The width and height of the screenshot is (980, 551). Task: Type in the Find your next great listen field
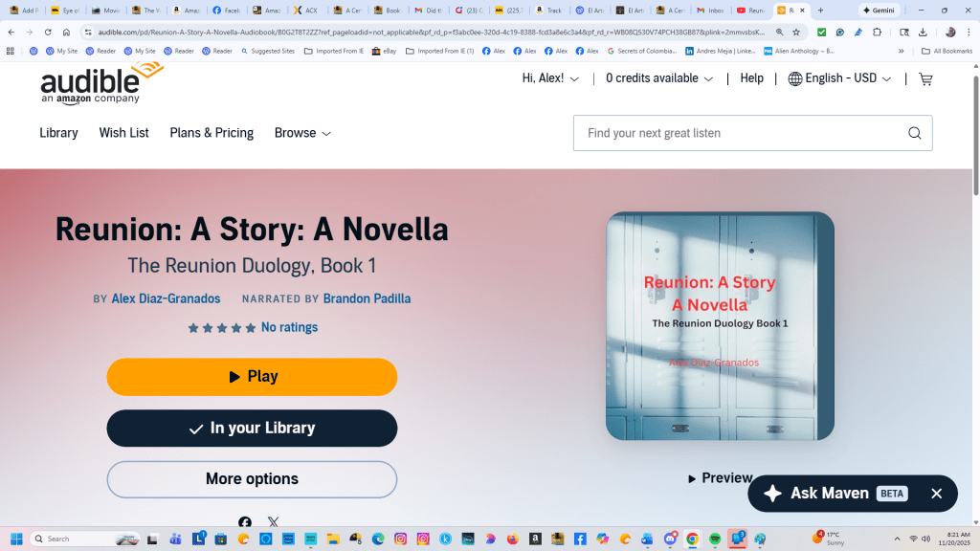pyautogui.click(x=742, y=133)
